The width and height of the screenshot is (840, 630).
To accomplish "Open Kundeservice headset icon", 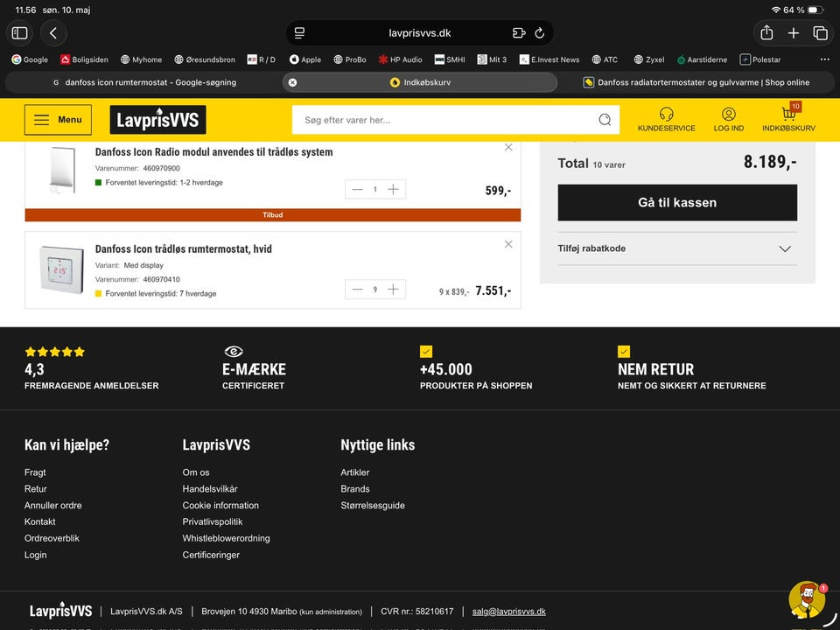I will tap(667, 119).
